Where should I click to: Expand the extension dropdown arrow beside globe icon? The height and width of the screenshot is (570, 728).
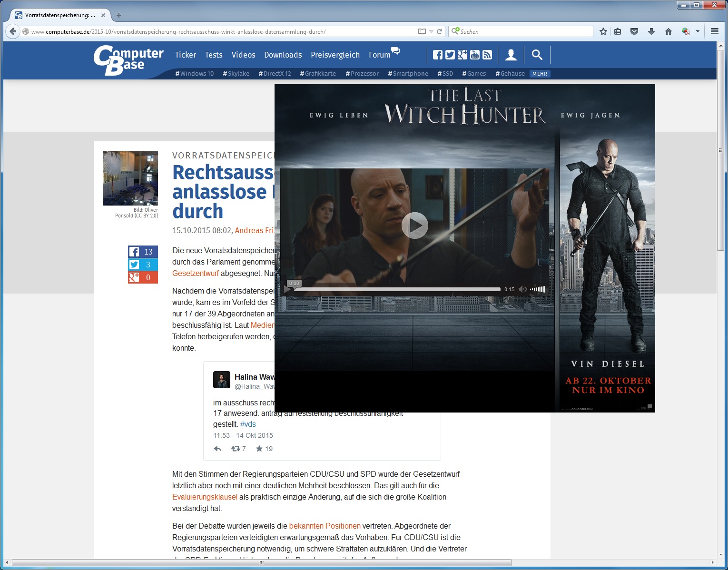click(x=698, y=31)
